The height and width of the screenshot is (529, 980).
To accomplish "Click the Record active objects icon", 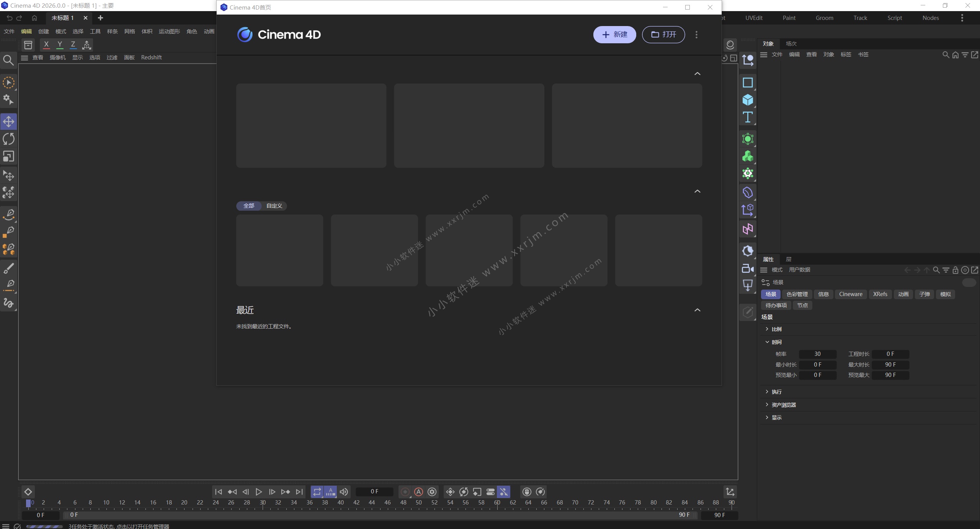I will coord(405,492).
